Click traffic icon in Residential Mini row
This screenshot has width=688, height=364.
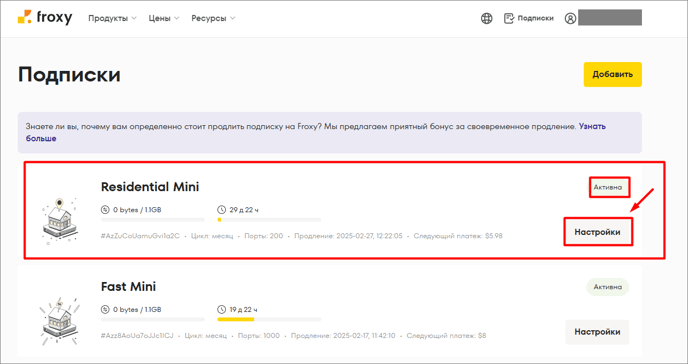(x=105, y=210)
